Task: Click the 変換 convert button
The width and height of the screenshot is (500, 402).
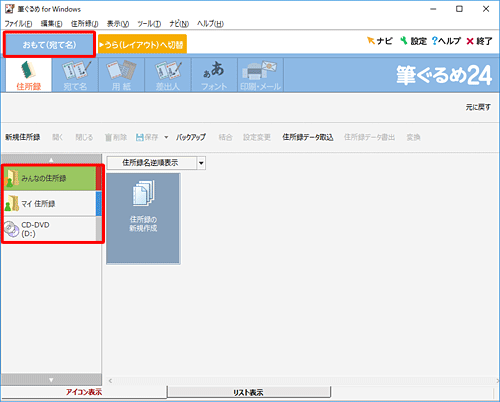Action: (413, 137)
